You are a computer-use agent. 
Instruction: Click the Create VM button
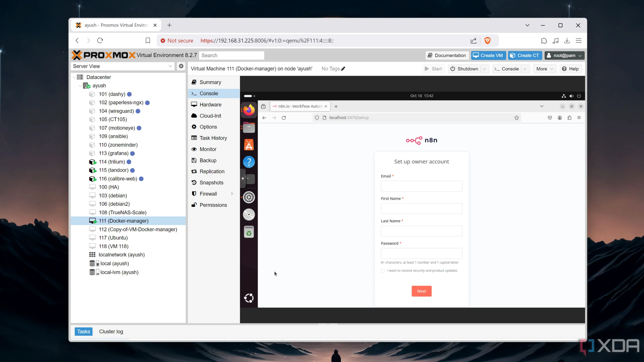488,55
